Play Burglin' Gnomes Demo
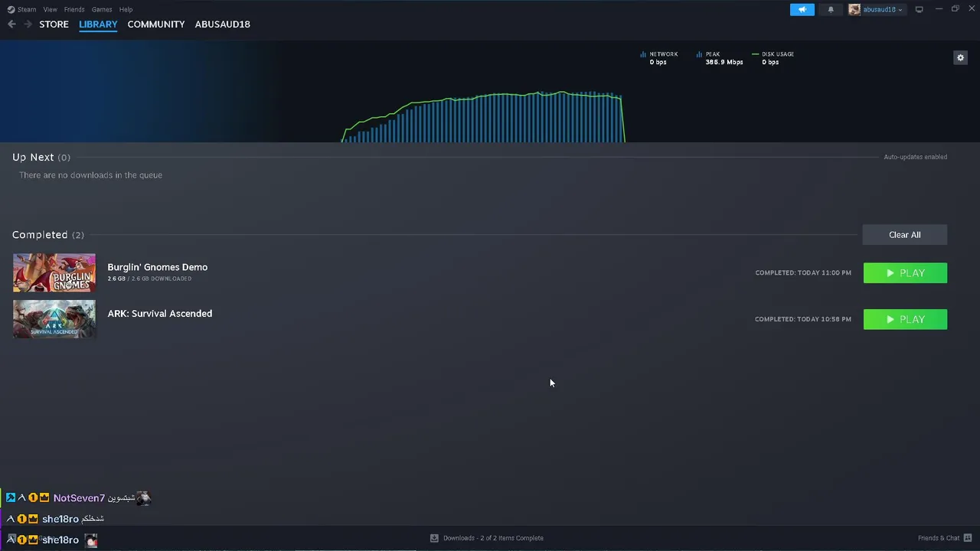The height and width of the screenshot is (551, 980). [x=905, y=273]
